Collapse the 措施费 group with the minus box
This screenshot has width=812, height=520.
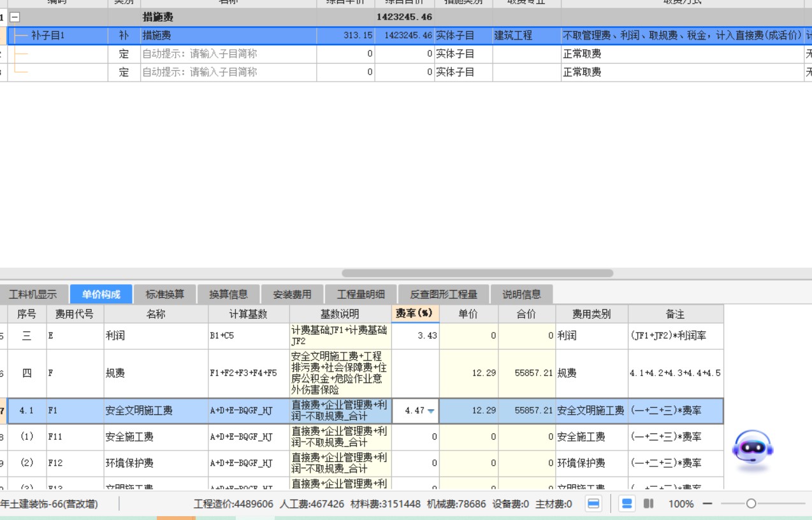pos(14,17)
